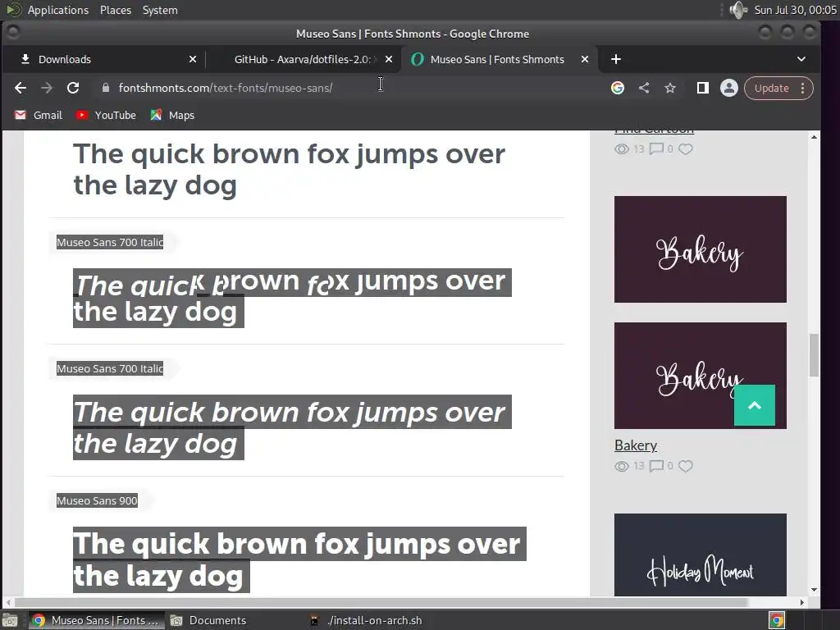
Task: Go back to the previous page
Action: pos(21,88)
